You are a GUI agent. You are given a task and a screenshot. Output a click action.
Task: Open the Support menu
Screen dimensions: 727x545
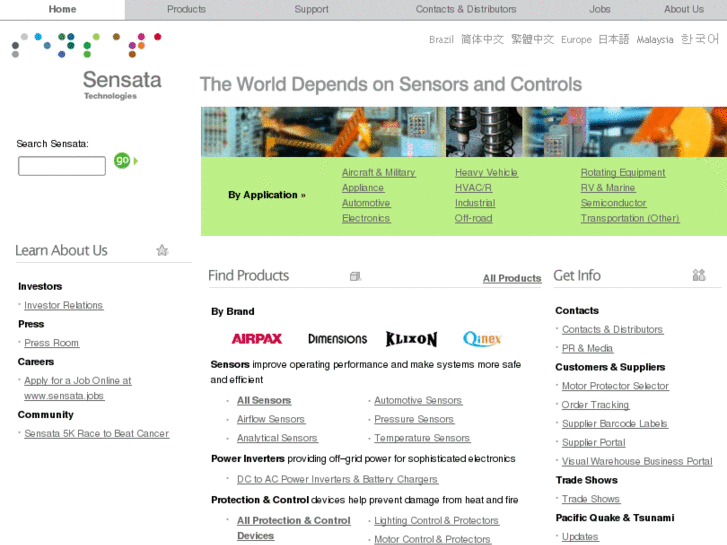(311, 9)
